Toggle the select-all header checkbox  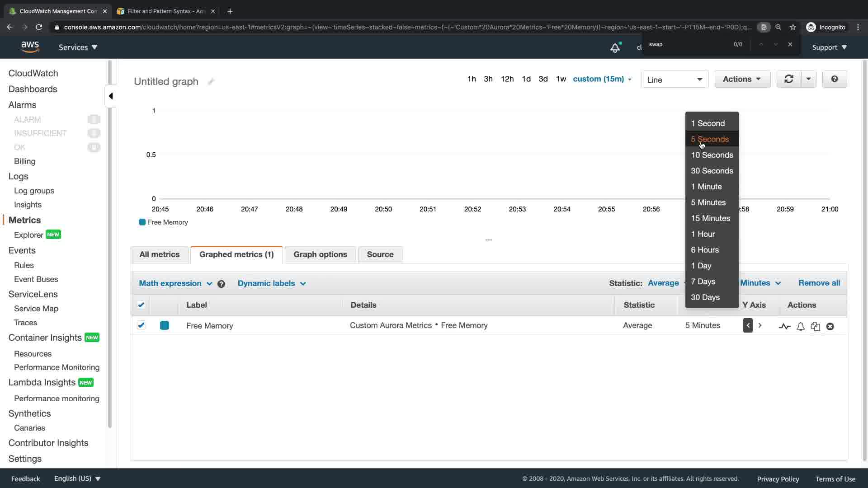point(141,305)
